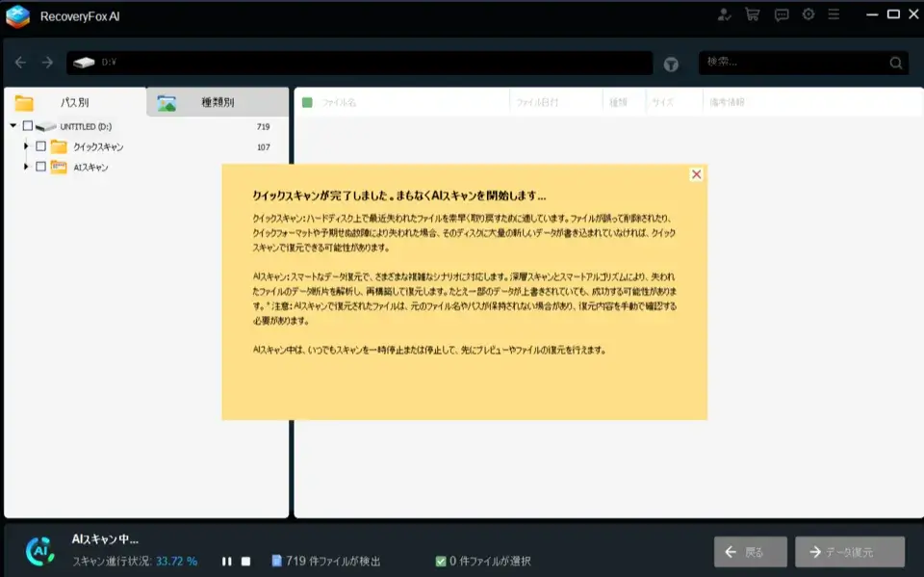Open the hamburger menu icon
Viewport: 924px width, 577px height.
click(x=834, y=14)
